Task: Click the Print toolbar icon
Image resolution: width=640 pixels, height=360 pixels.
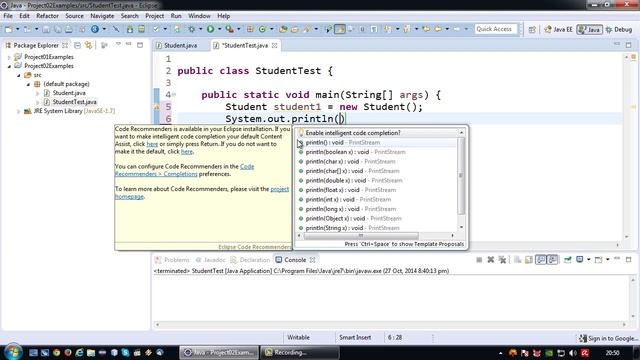Action: click(x=69, y=29)
